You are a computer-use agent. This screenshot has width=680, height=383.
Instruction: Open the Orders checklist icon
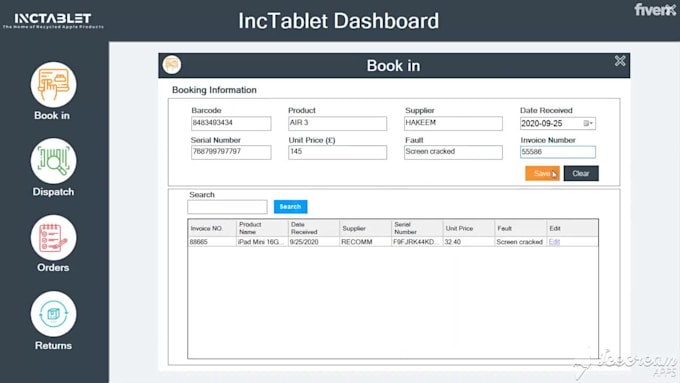tap(53, 238)
